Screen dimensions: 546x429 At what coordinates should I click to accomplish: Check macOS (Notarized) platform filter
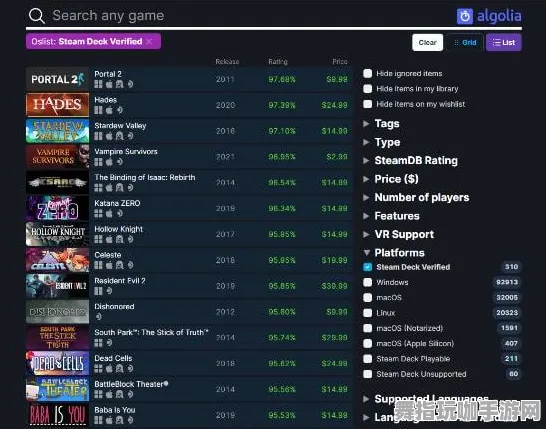click(368, 328)
